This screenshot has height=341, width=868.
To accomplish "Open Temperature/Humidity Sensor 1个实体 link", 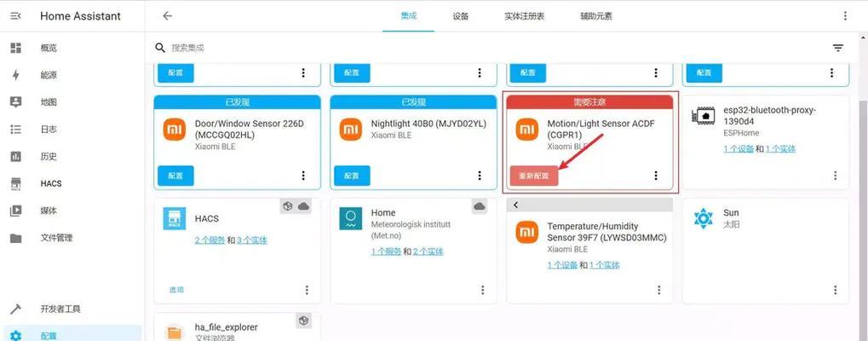I will [605, 265].
